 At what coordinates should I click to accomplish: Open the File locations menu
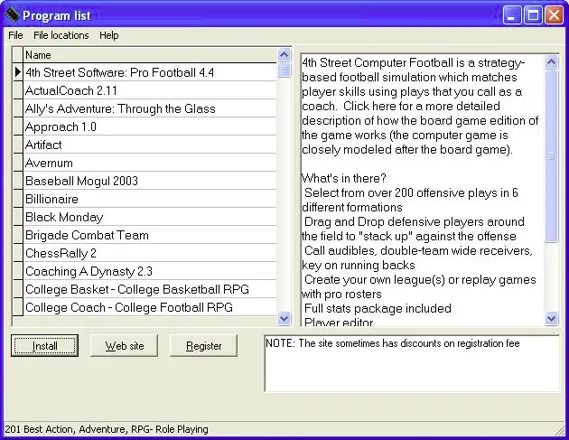61,35
